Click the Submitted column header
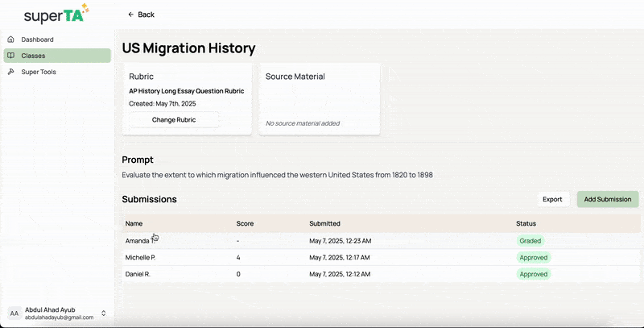Viewport: 644px width, 328px height. coord(324,223)
